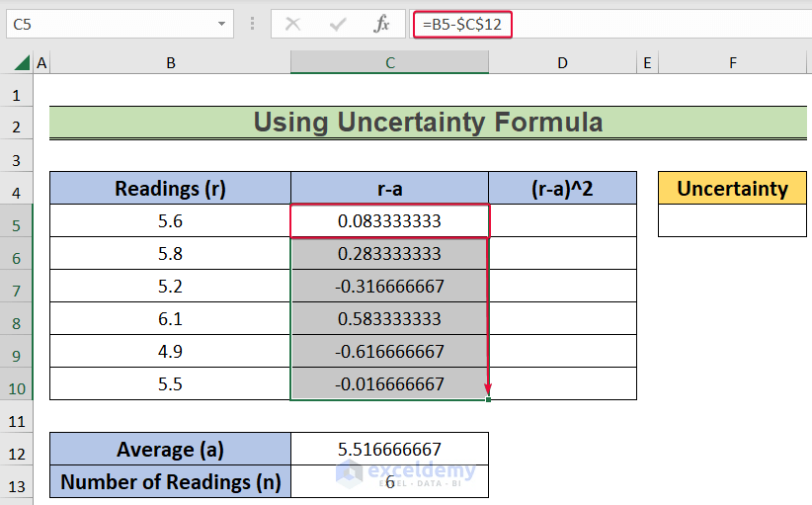Click the formula bar options dots handle
This screenshot has width=812, height=505.
tap(252, 24)
